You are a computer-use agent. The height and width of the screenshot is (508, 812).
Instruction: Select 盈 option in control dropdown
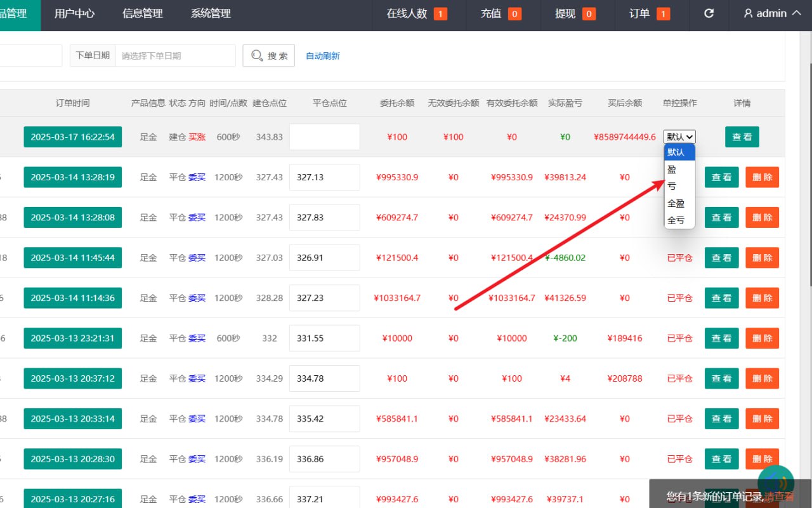click(672, 170)
